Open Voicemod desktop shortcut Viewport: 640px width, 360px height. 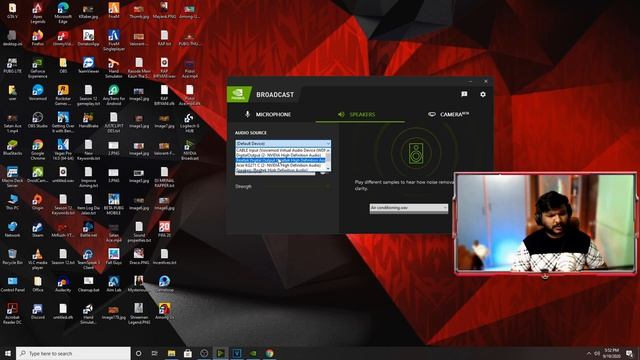coord(38,93)
